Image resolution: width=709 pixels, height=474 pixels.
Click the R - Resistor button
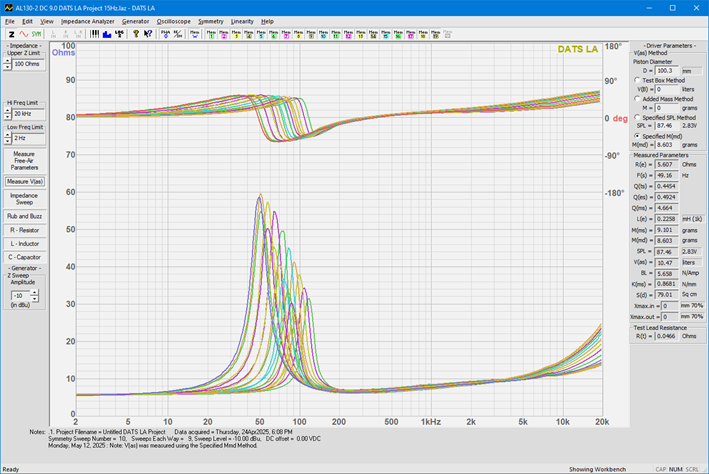[x=24, y=230]
